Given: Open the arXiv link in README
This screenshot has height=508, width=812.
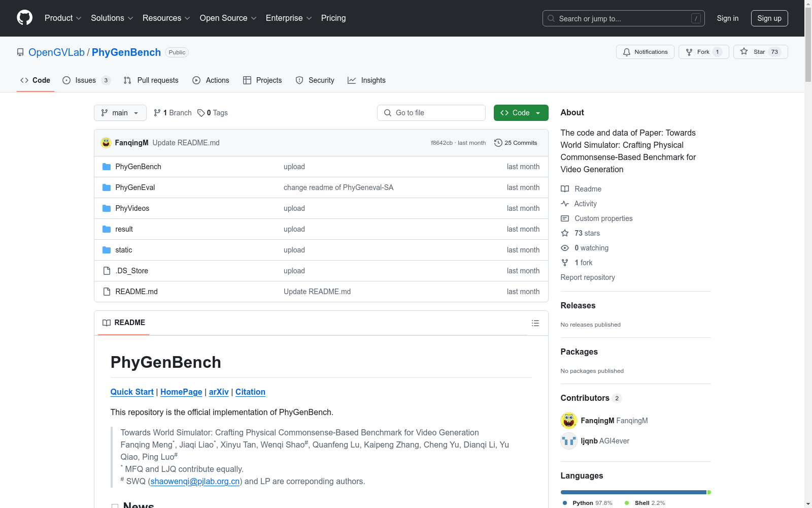Looking at the screenshot, I should pos(219,392).
